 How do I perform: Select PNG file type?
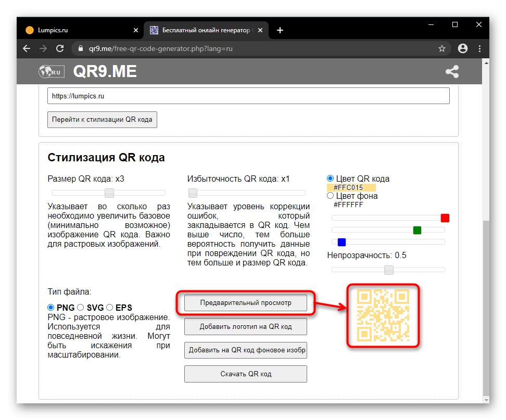pyautogui.click(x=50, y=308)
